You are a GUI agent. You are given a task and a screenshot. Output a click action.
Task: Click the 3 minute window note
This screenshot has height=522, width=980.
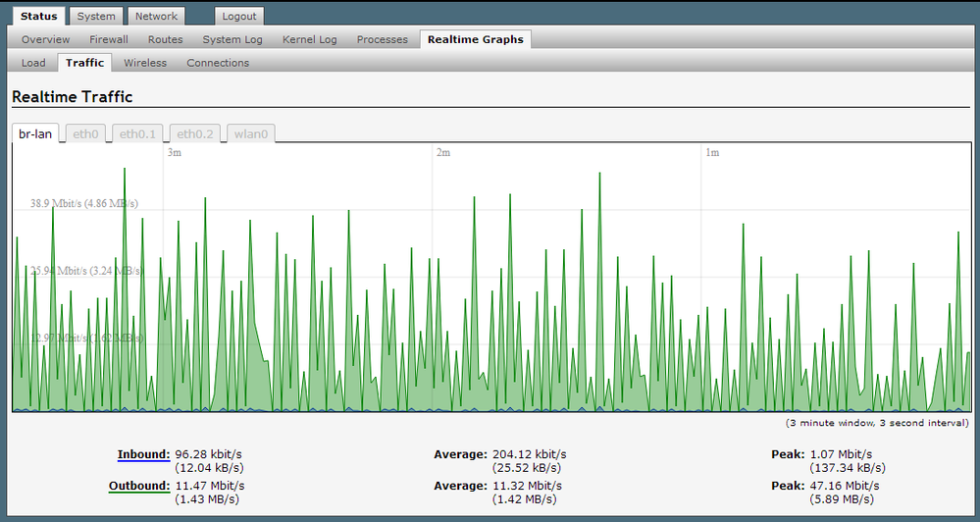pos(878,423)
